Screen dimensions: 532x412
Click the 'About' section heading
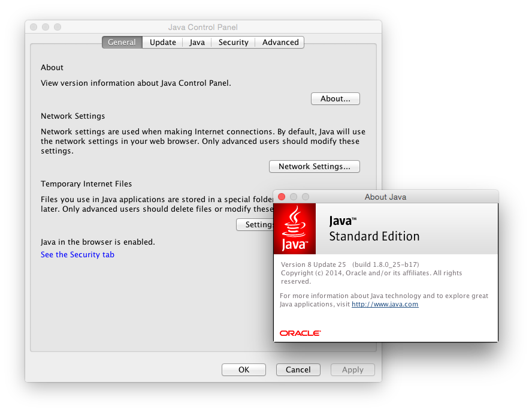[52, 67]
